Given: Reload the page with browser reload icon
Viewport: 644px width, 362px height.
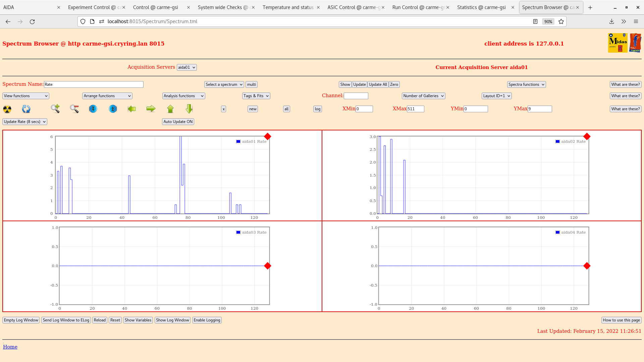Looking at the screenshot, I should click(x=32, y=21).
